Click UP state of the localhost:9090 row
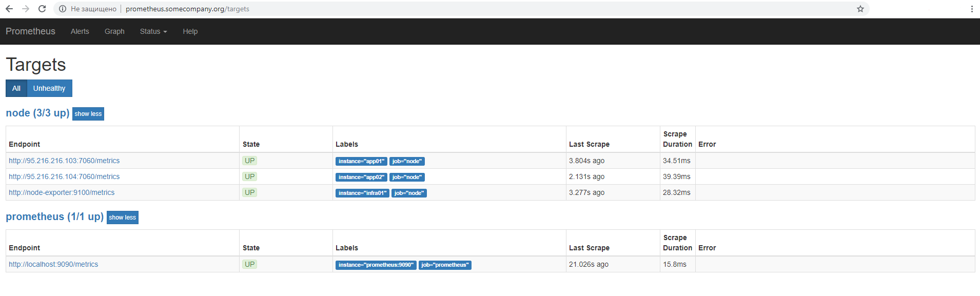The height and width of the screenshot is (296, 980). pyautogui.click(x=250, y=264)
